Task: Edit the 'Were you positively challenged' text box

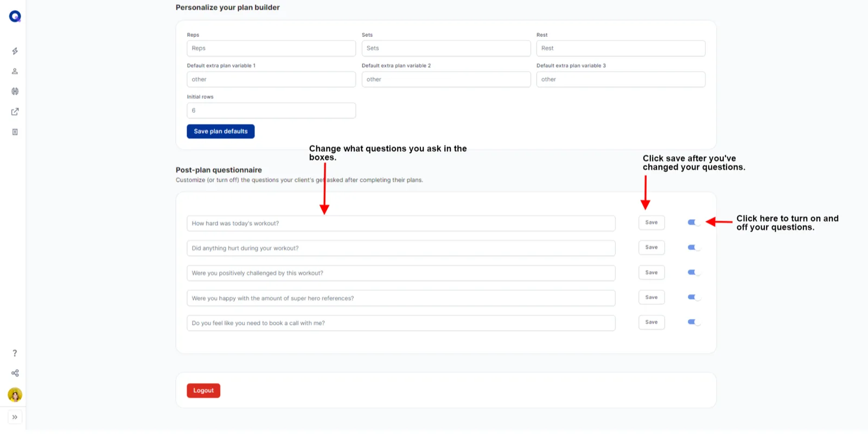Action: pos(401,273)
